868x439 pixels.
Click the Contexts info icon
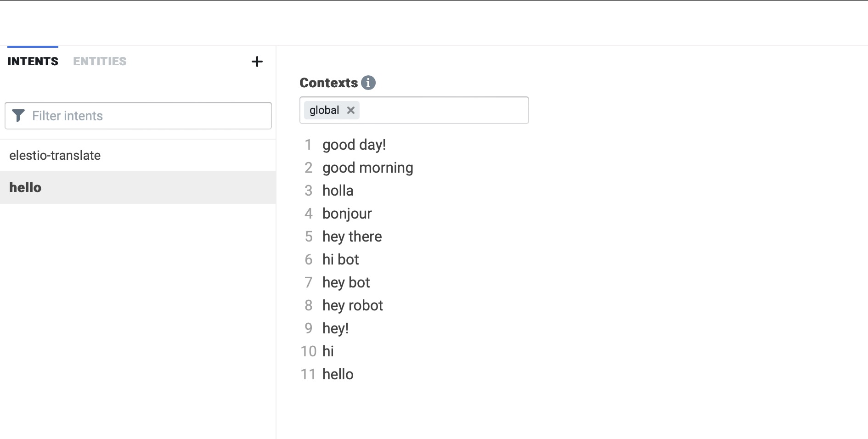pos(369,83)
